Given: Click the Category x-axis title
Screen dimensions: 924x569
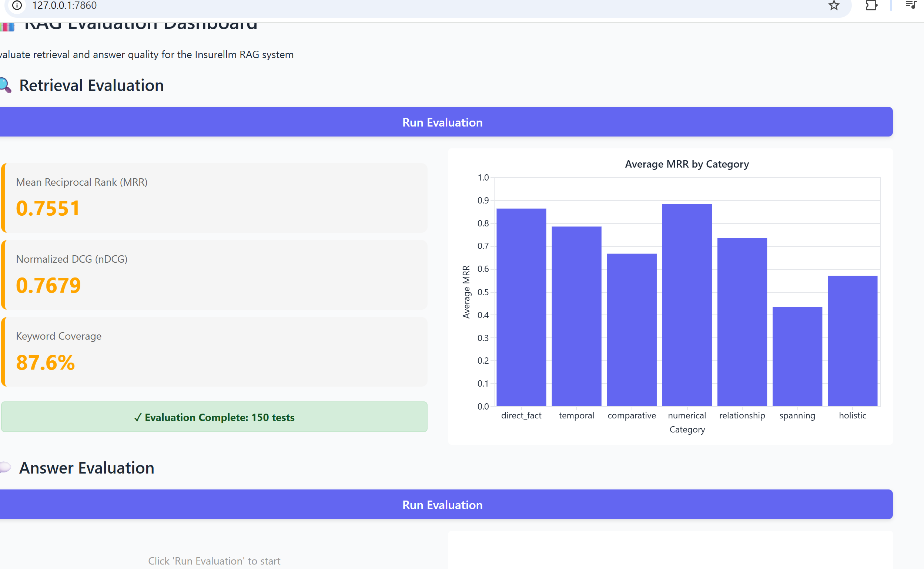Looking at the screenshot, I should [x=687, y=430].
